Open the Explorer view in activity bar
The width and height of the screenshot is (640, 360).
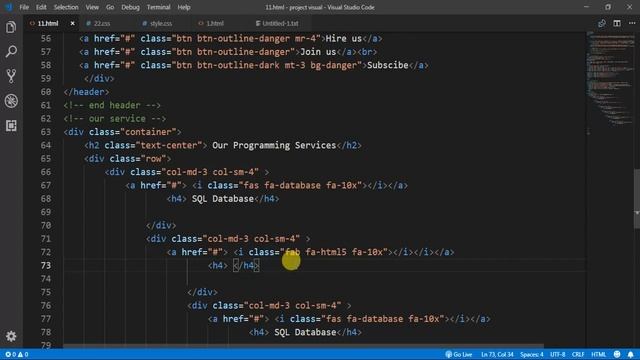coord(11,27)
